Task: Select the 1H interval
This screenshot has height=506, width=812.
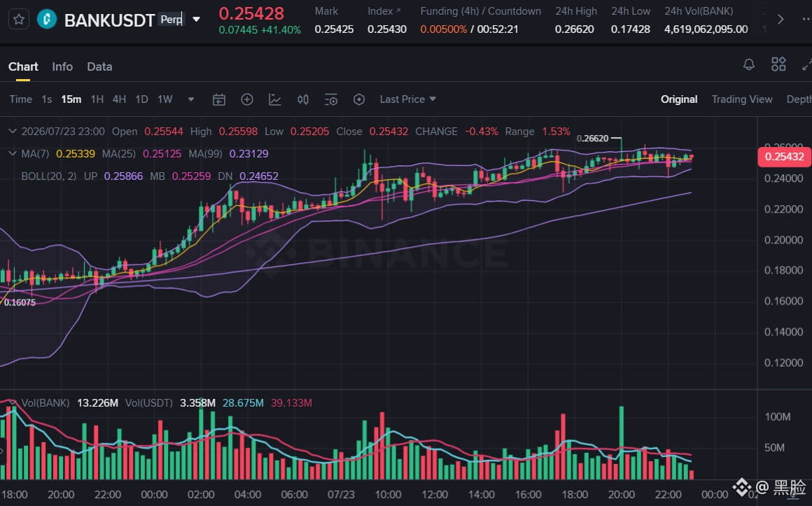Action: pyautogui.click(x=97, y=99)
